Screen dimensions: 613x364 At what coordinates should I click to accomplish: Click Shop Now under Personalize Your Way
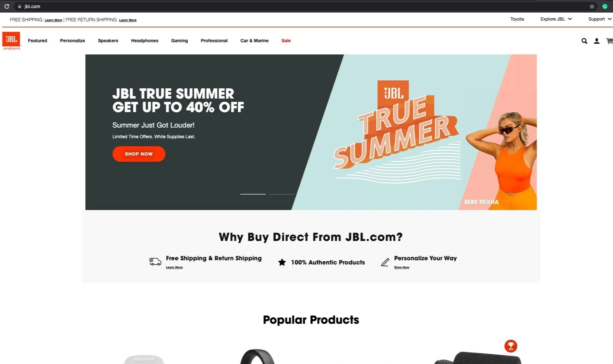click(x=401, y=267)
